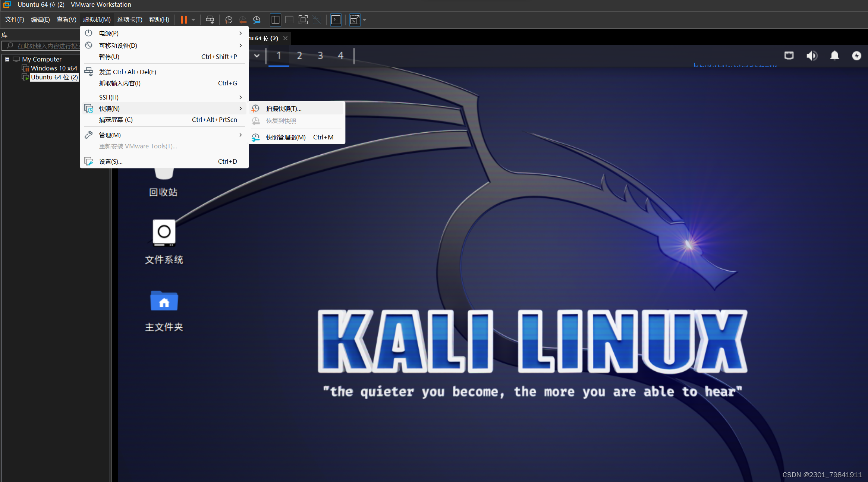Viewport: 868px width, 482px height.
Task: Click Send Ctrl+Alt+Del toolbar icon
Action: [210, 20]
